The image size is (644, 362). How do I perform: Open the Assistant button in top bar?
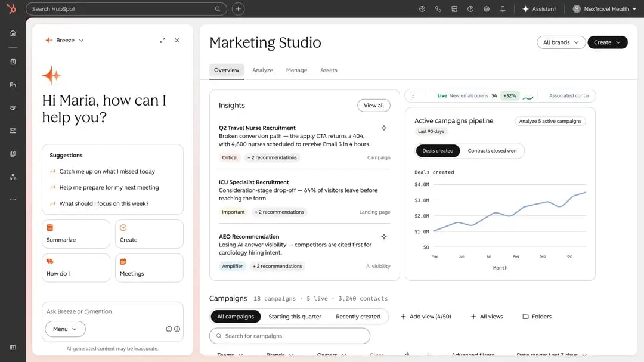539,8
